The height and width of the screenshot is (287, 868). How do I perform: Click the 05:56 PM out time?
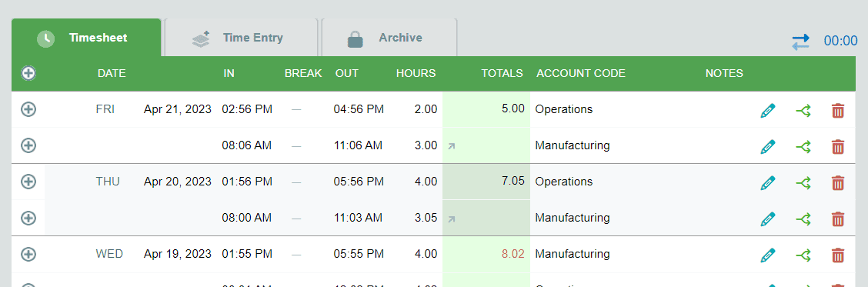point(359,181)
